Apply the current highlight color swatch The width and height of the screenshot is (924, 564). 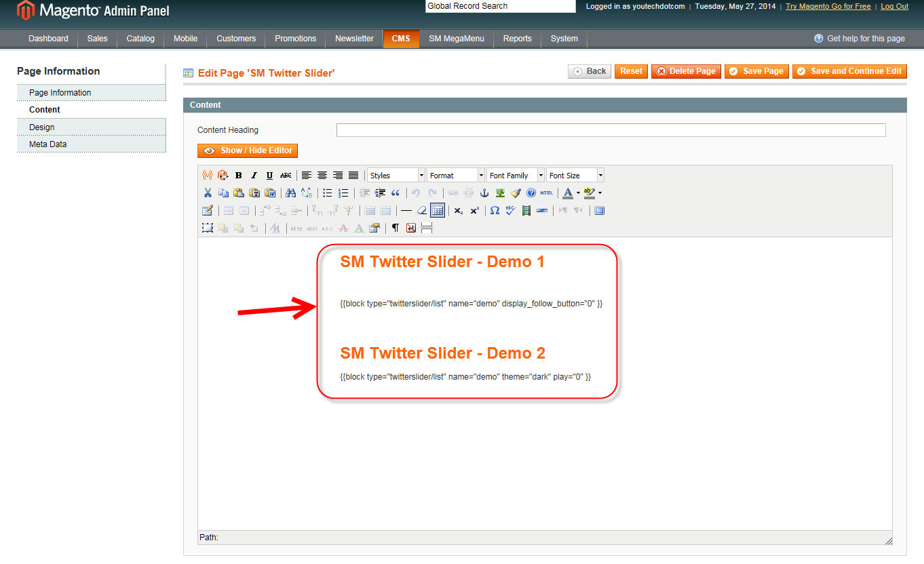(x=590, y=193)
